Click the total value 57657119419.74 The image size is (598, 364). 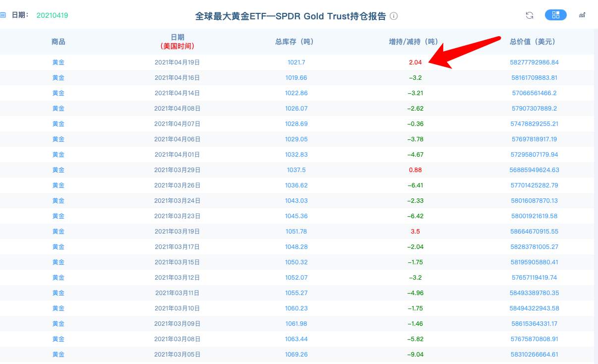point(533,278)
